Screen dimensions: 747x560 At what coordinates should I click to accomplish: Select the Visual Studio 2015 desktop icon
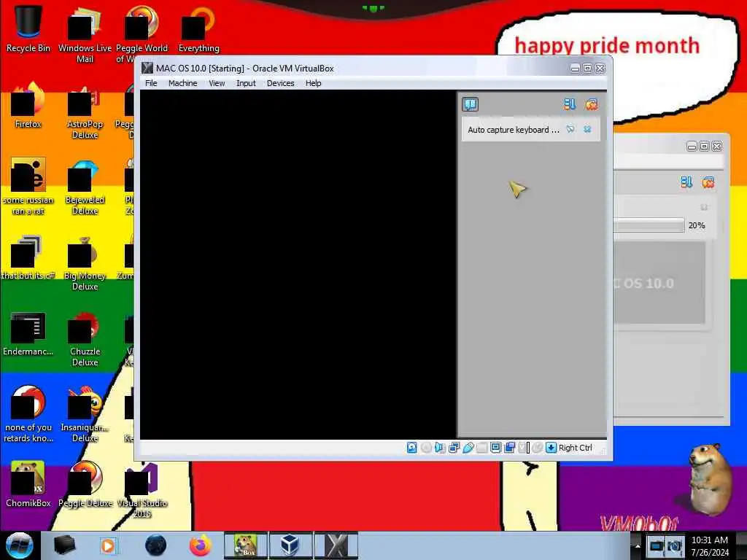[x=142, y=491]
